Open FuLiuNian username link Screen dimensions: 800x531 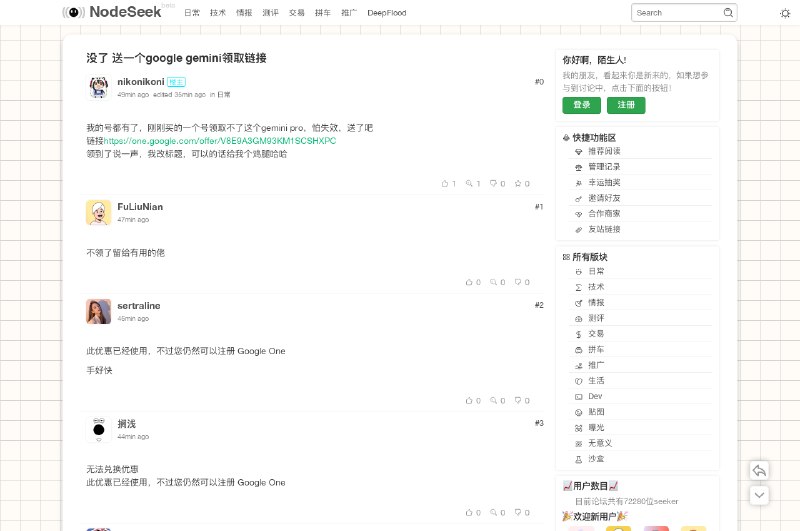tap(140, 207)
